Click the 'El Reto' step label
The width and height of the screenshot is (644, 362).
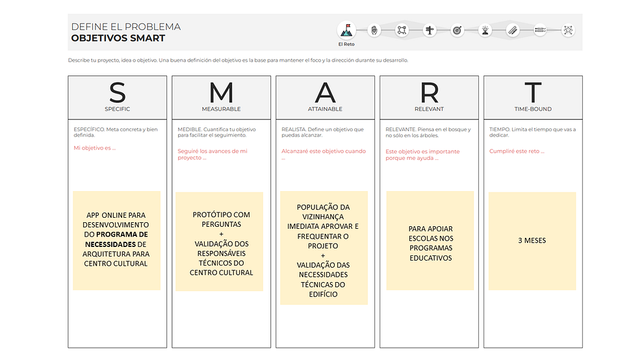(x=346, y=44)
